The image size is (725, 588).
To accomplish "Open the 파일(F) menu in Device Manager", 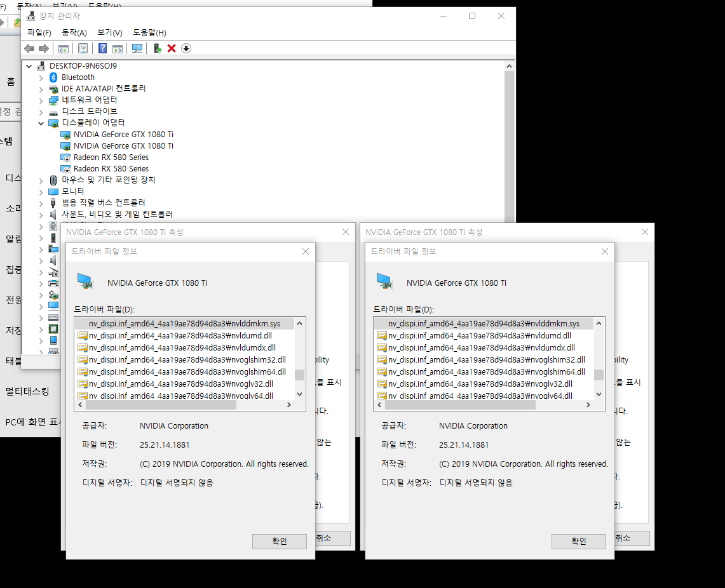I will [x=39, y=33].
